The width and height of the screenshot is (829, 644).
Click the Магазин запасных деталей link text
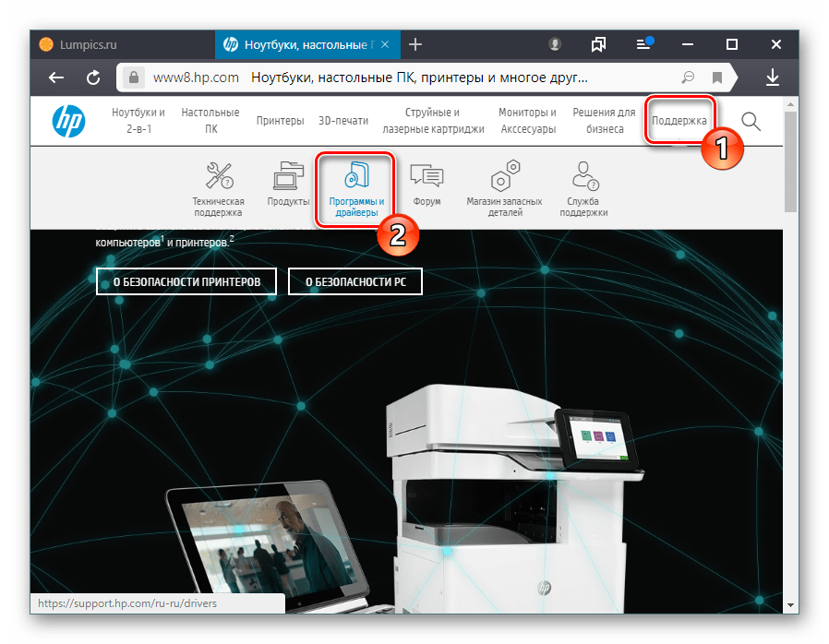pyautogui.click(x=504, y=207)
